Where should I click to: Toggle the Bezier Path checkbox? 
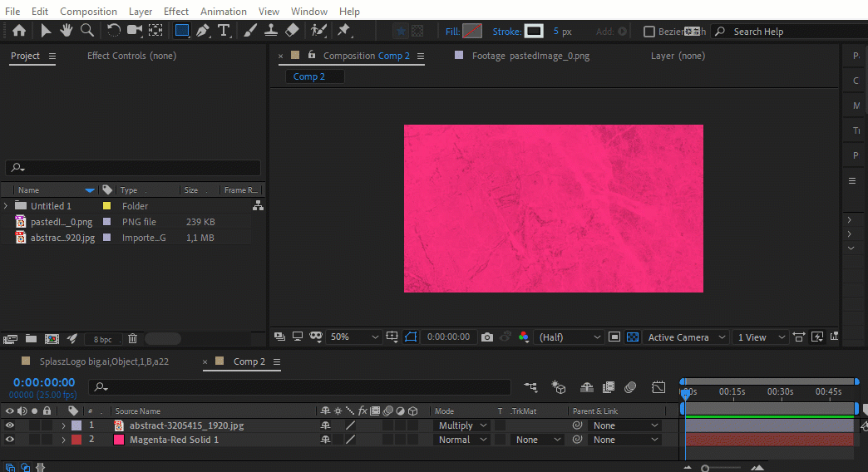[x=649, y=32]
